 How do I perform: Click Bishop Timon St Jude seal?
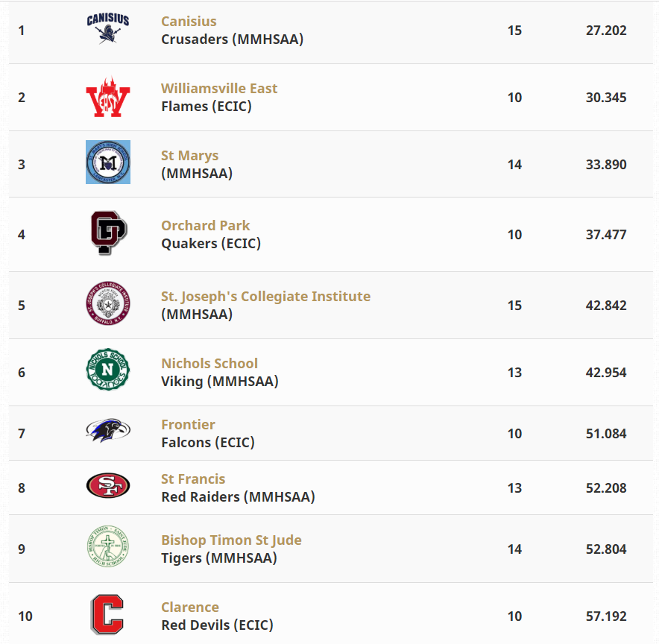click(108, 546)
